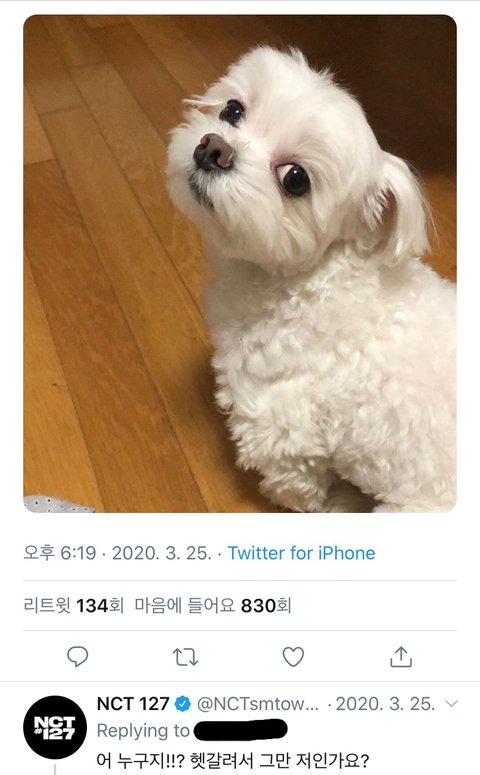Like the tweet with the heart icon
The image size is (480, 775).
pyautogui.click(x=293, y=657)
